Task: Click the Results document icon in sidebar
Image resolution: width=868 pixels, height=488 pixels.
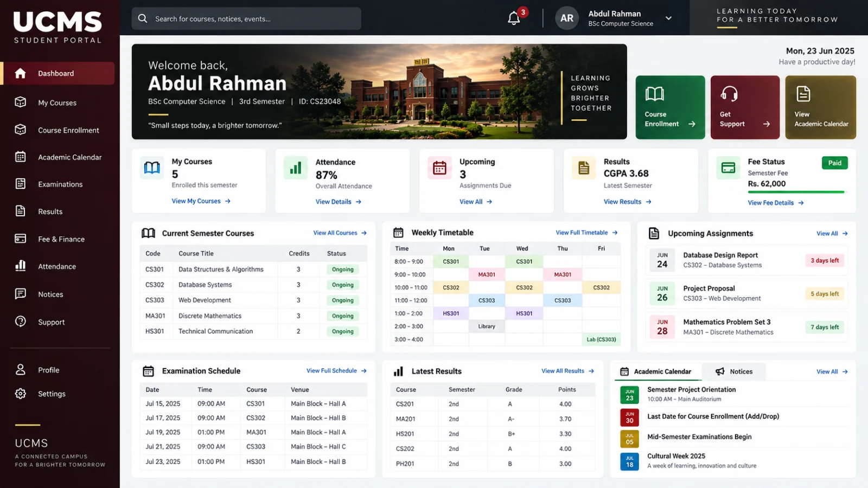Action: pyautogui.click(x=21, y=211)
